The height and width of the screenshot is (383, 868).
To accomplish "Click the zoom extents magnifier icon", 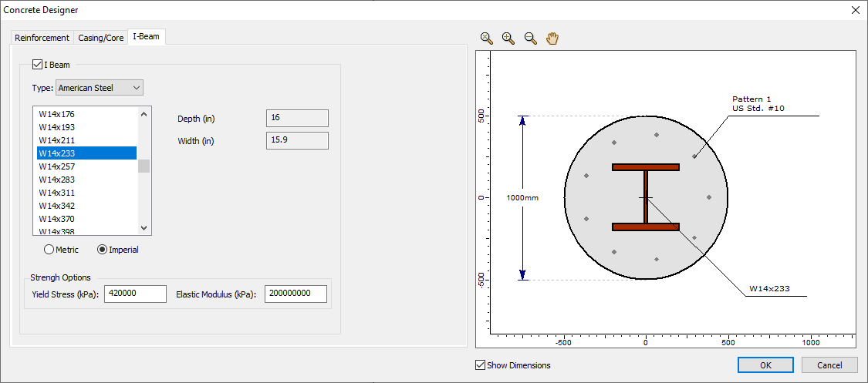I will 487,38.
